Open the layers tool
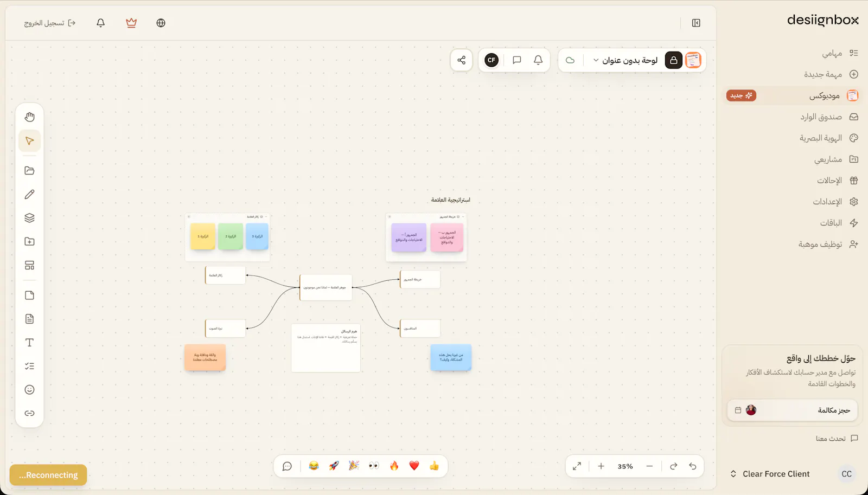 pos(29,218)
